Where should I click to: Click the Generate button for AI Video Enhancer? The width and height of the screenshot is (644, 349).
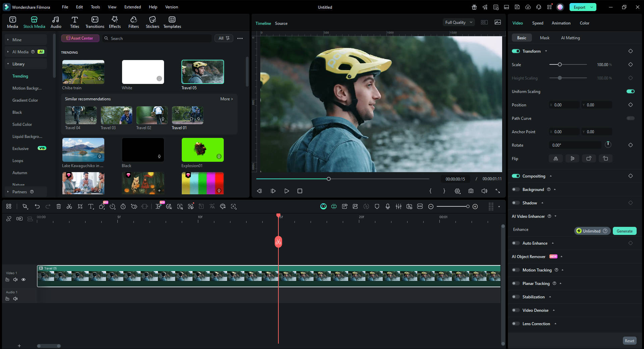[x=624, y=231]
